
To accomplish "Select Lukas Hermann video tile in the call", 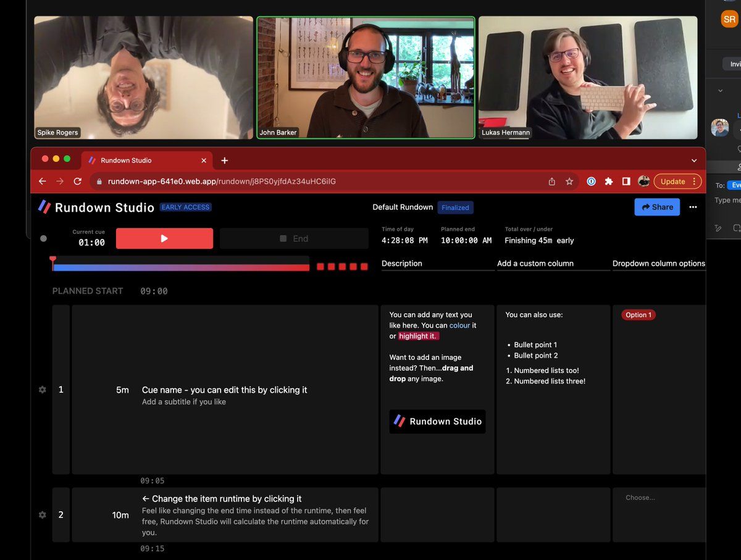I will 588,77.
